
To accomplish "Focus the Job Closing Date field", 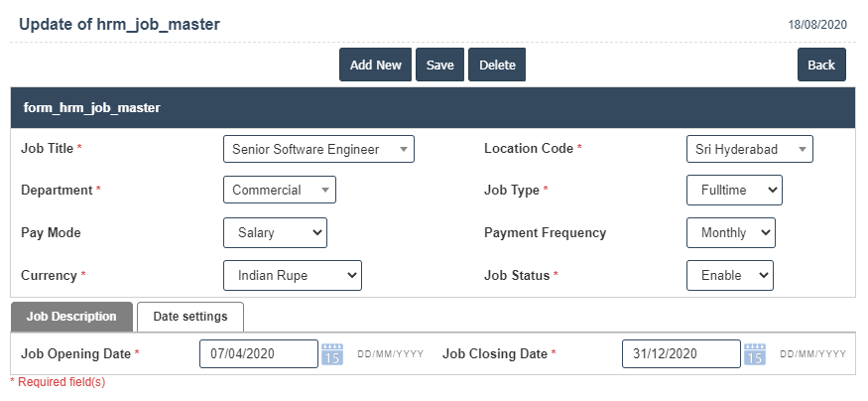I will coord(682,354).
